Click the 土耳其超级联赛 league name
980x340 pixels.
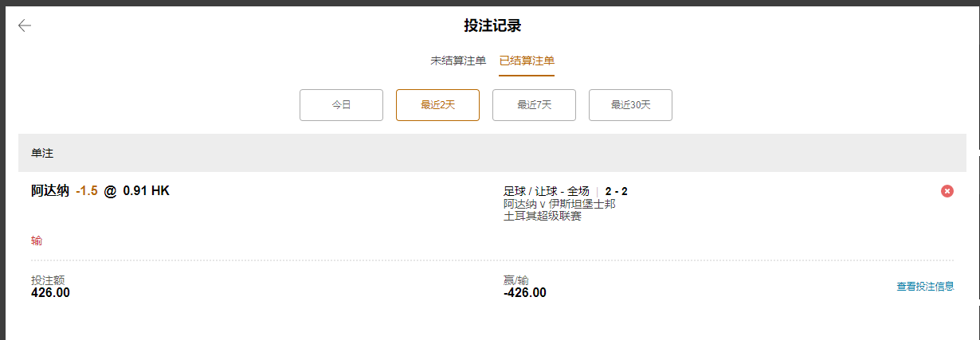point(543,216)
